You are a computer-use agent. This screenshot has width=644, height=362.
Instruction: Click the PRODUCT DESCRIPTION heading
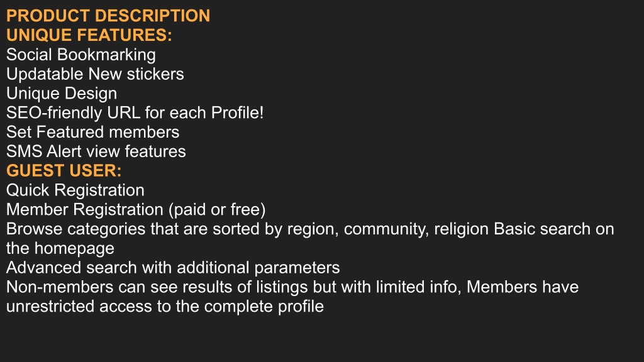(108, 16)
